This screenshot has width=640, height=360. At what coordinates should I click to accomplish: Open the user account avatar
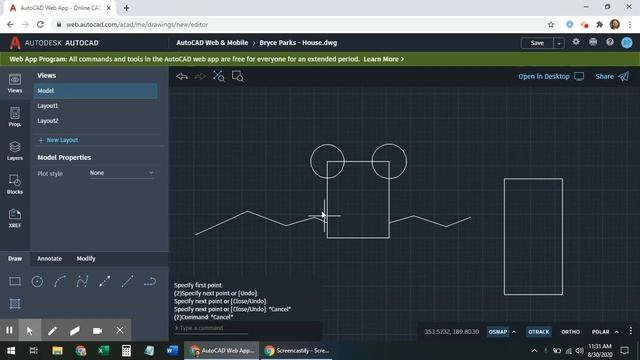pyautogui.click(x=627, y=42)
